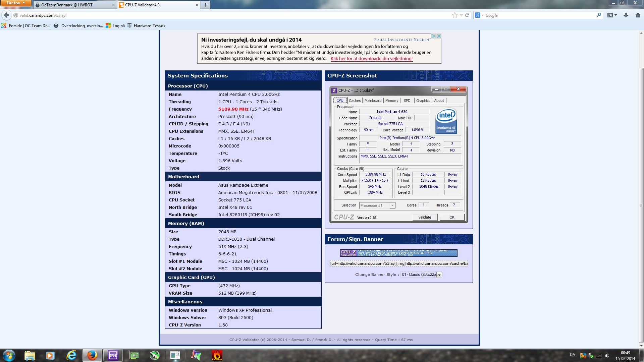Open the graphics card utility taskbar icon

(133, 355)
